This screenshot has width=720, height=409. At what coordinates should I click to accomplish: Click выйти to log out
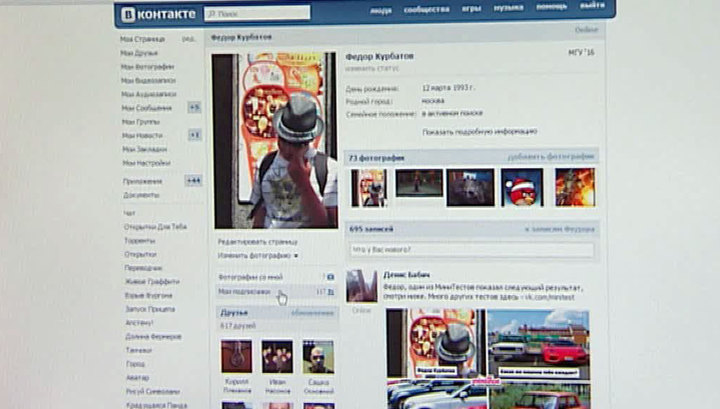(x=592, y=6)
